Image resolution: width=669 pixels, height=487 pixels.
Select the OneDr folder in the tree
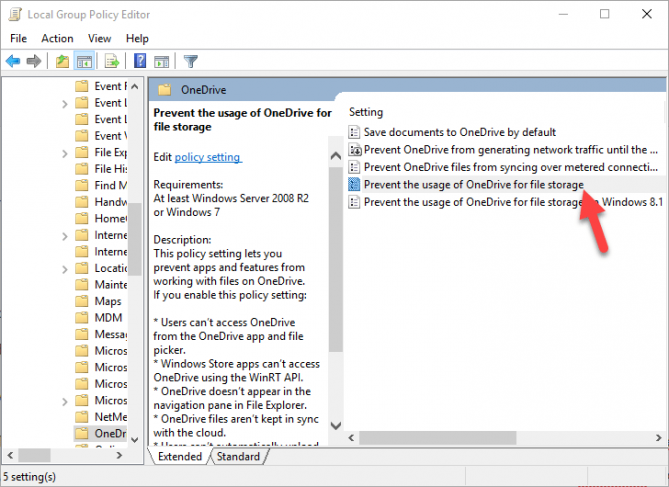110,434
